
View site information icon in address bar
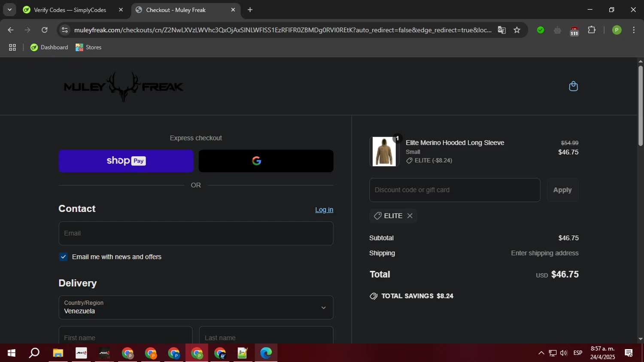65,30
